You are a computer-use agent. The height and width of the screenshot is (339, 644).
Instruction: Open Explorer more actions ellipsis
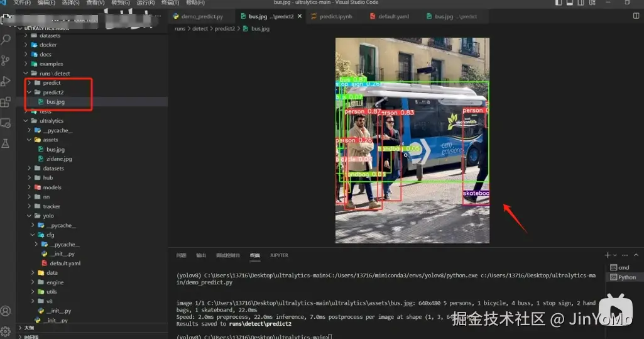(x=158, y=16)
